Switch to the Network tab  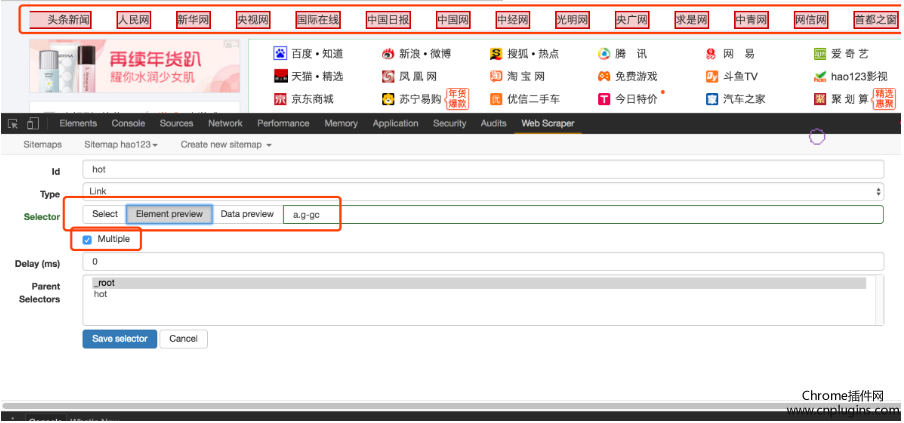225,123
